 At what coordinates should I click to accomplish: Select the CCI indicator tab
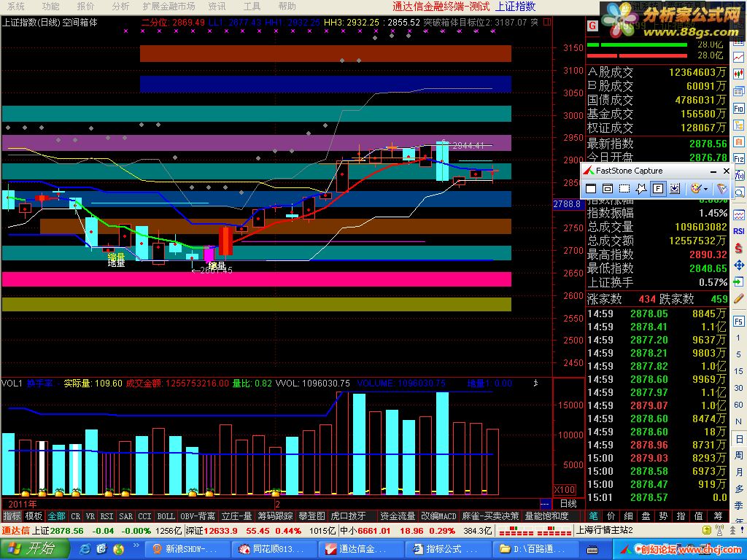tap(145, 516)
